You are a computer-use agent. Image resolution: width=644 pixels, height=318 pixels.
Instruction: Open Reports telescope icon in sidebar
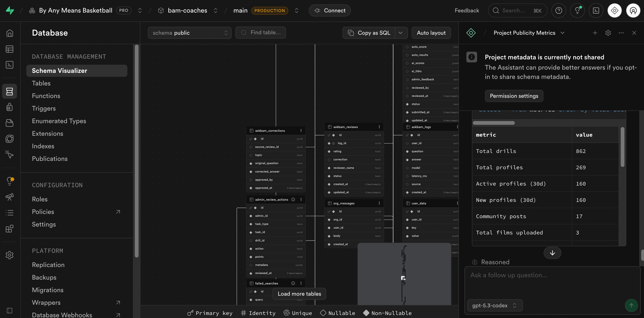click(x=10, y=197)
